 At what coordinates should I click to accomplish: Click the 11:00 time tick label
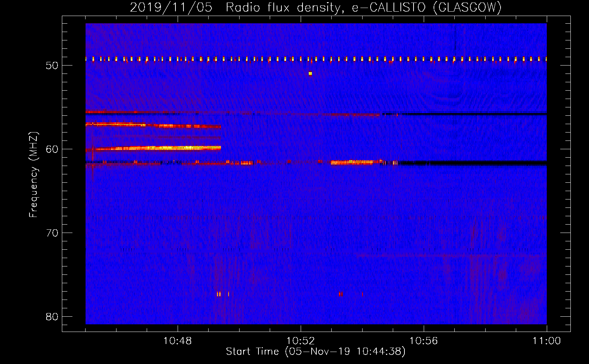(547, 341)
